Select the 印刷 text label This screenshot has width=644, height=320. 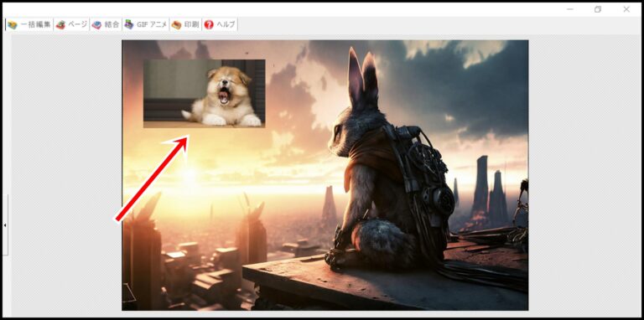pos(191,25)
